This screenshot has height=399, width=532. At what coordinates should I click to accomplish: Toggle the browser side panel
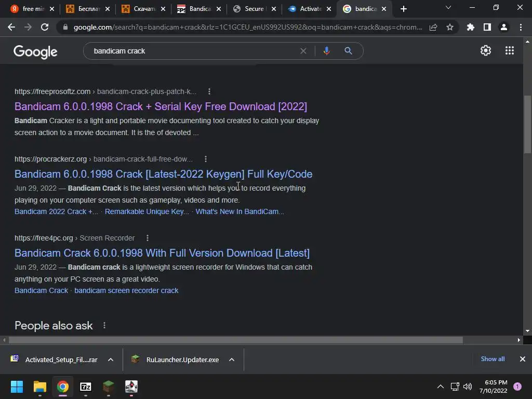(x=487, y=27)
